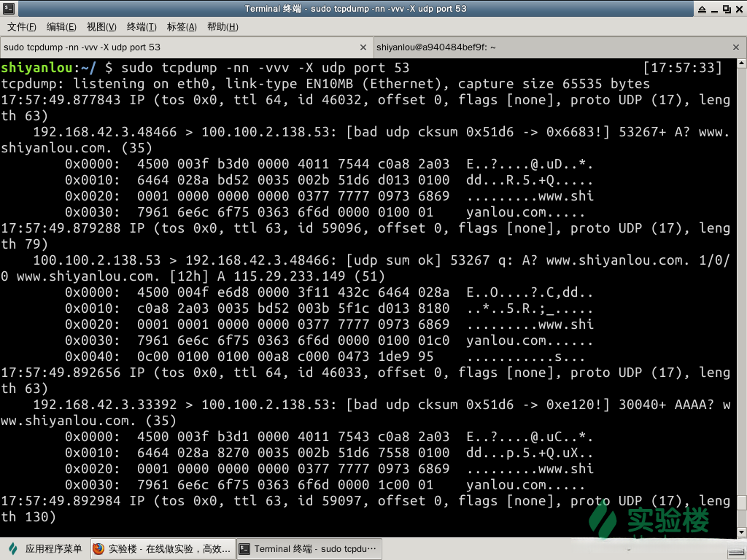Maximize the terminal window
Screen dimensions: 747x560
point(727,9)
